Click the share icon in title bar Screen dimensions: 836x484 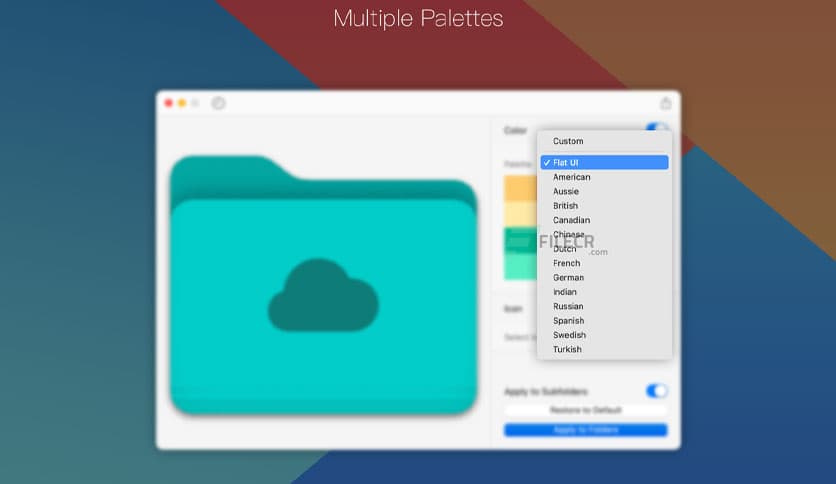(665, 103)
